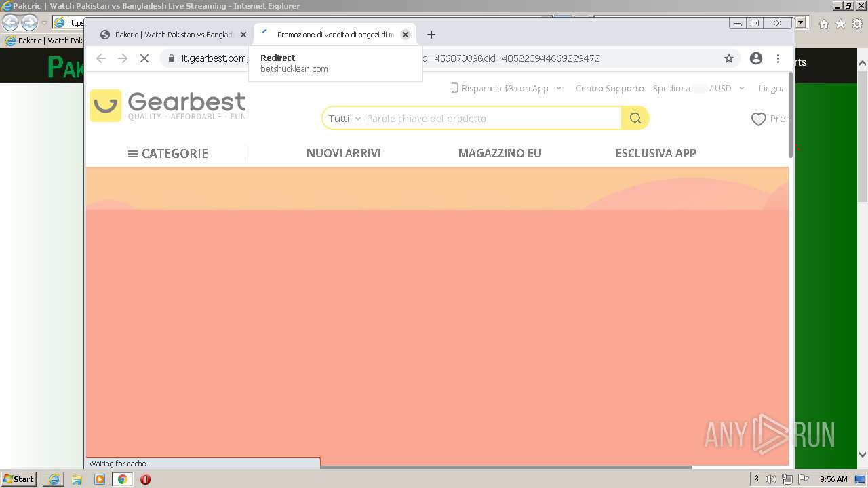This screenshot has height=488, width=868.
Task: Open MAGAZZINO EU section
Action: (x=500, y=153)
